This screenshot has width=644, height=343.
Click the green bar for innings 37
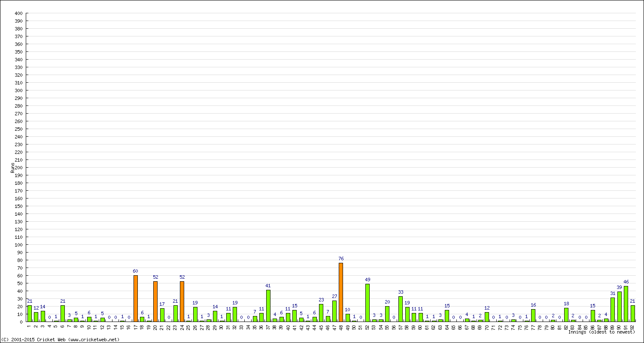268,306
